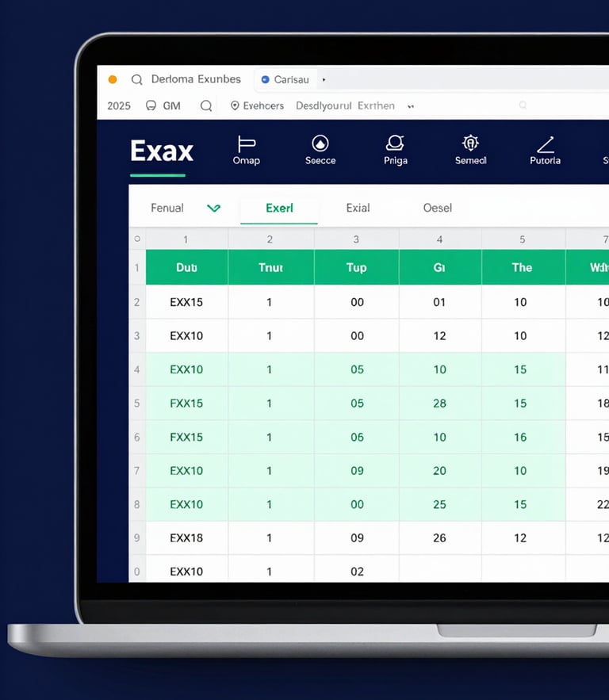Click value 25 in row 8
This screenshot has height=700, width=609.
point(440,504)
